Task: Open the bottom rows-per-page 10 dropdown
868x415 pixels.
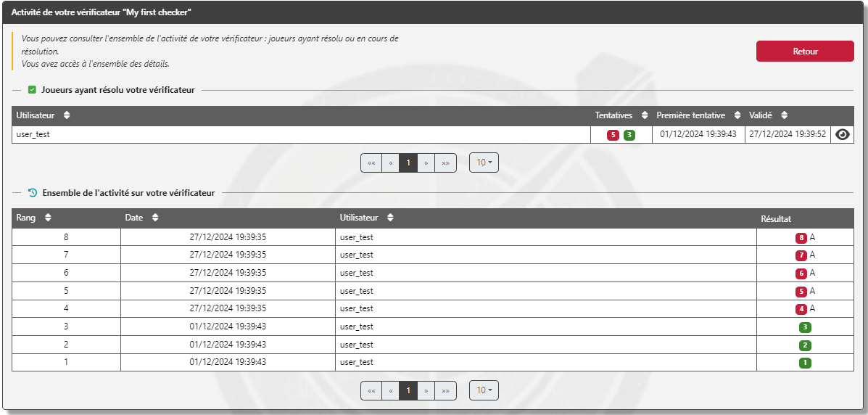Action: (x=484, y=390)
